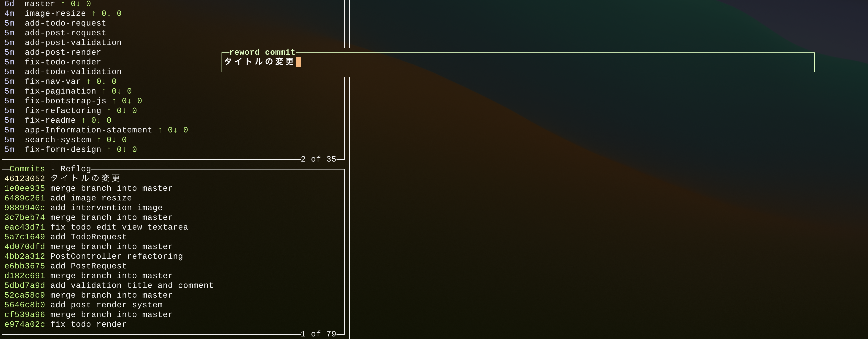Select the fix-pagination branch
The width and height of the screenshot is (868, 339).
point(60,91)
